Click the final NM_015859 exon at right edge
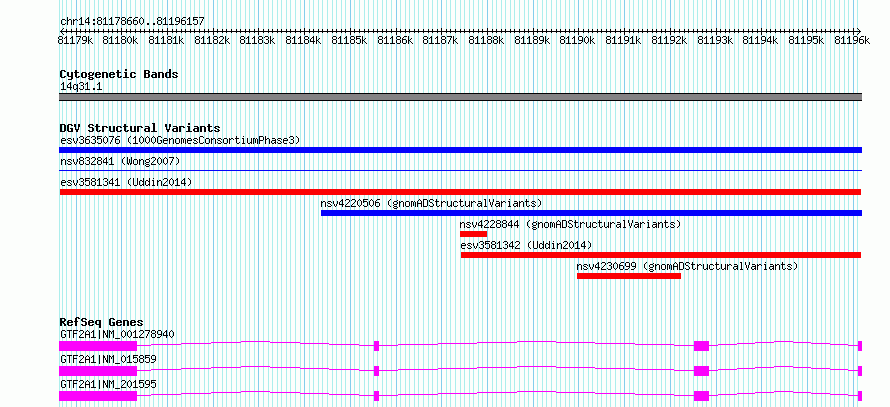The width and height of the screenshot is (890, 407). point(860,371)
